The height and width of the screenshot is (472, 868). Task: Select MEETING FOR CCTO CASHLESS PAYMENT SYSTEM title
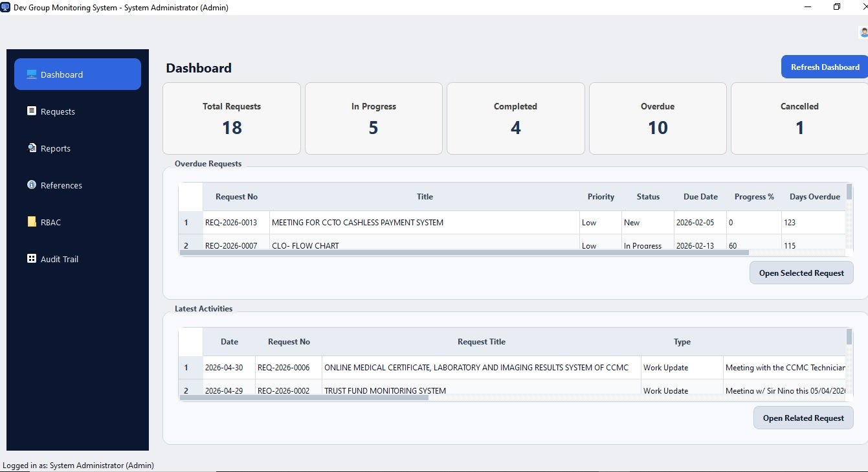pos(425,223)
